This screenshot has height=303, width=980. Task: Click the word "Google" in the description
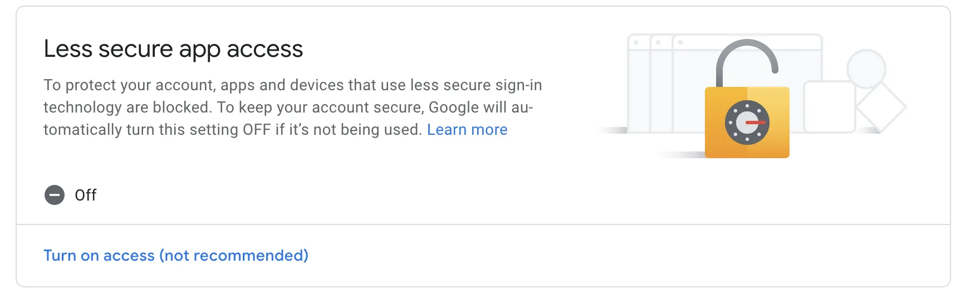pyautogui.click(x=453, y=107)
